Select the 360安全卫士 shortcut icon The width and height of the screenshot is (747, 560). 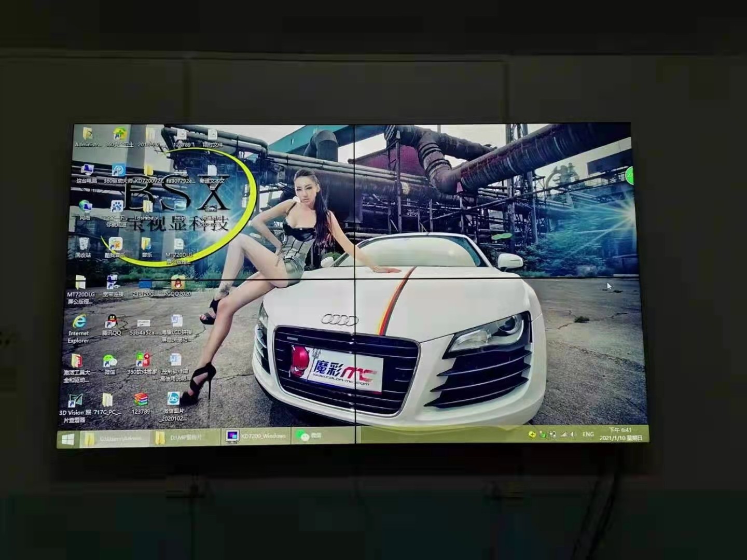[x=120, y=134]
